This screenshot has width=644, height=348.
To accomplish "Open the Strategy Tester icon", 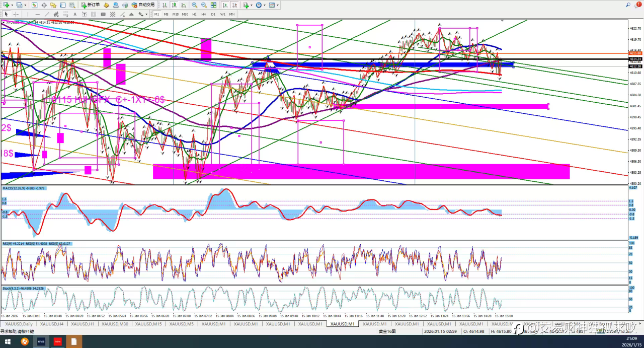I will (x=72, y=5).
